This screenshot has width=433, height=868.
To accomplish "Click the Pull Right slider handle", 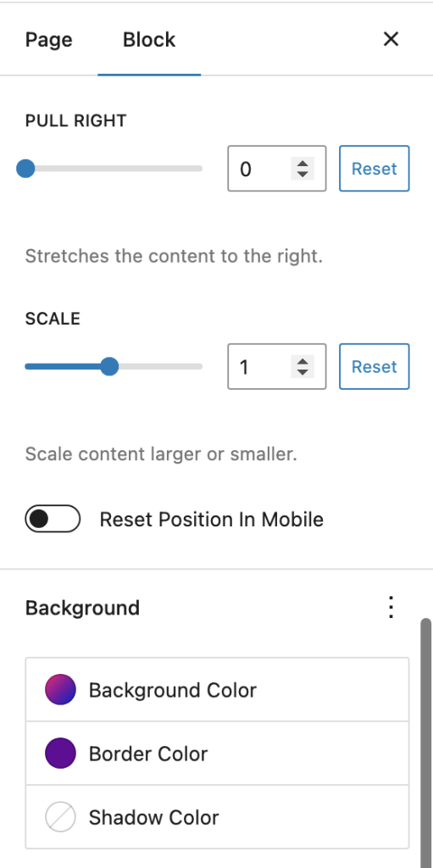I will pos(25,169).
